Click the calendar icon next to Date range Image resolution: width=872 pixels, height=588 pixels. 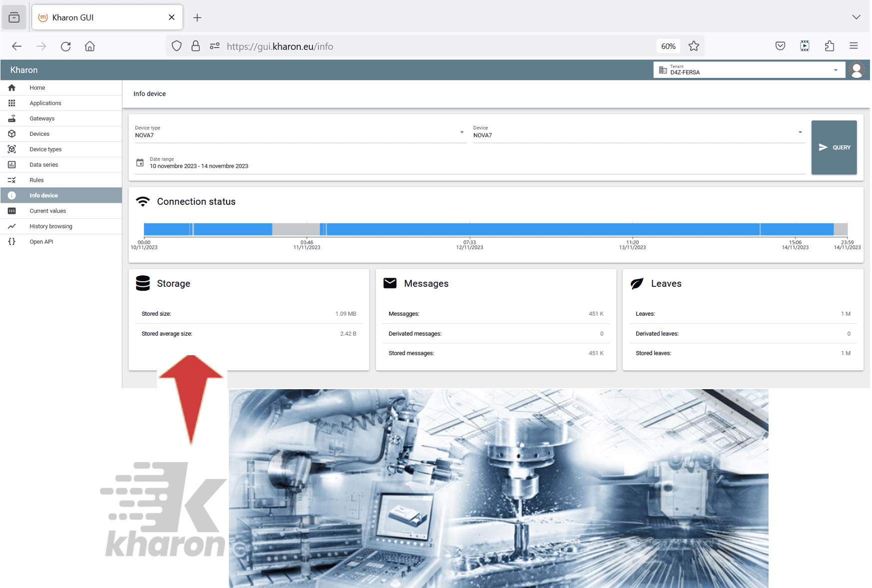click(x=140, y=162)
